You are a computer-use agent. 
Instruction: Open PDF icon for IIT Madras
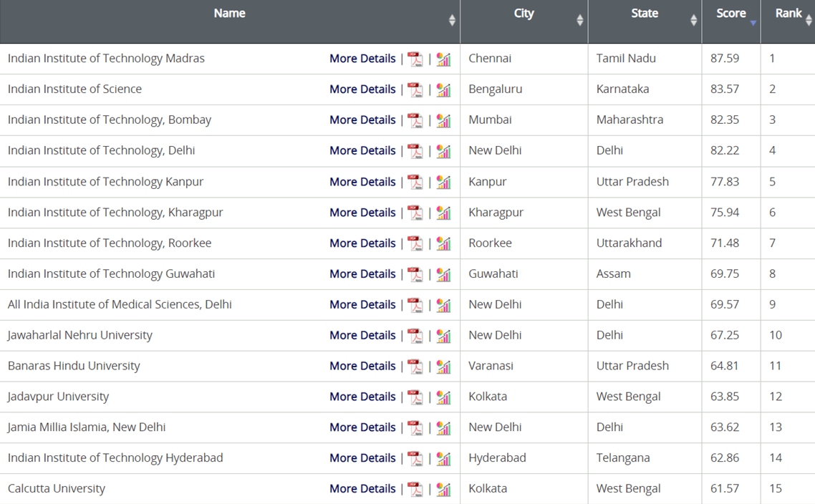[x=415, y=59]
